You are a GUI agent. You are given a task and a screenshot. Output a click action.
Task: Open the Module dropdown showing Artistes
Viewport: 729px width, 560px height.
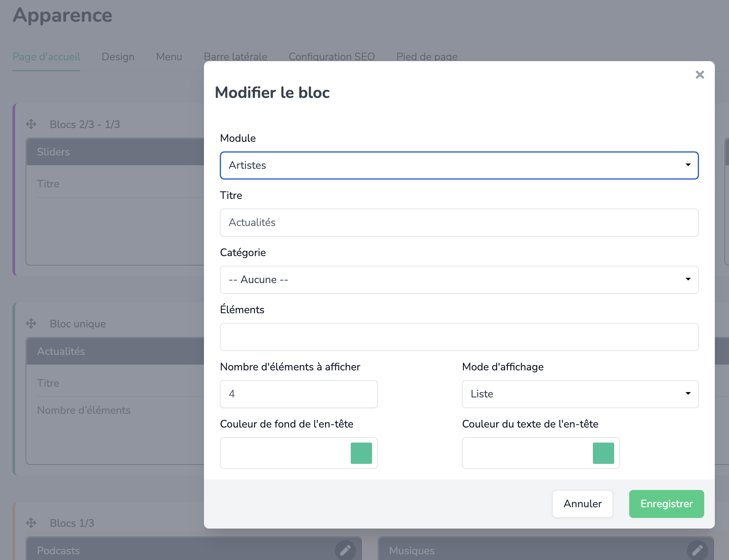point(459,165)
